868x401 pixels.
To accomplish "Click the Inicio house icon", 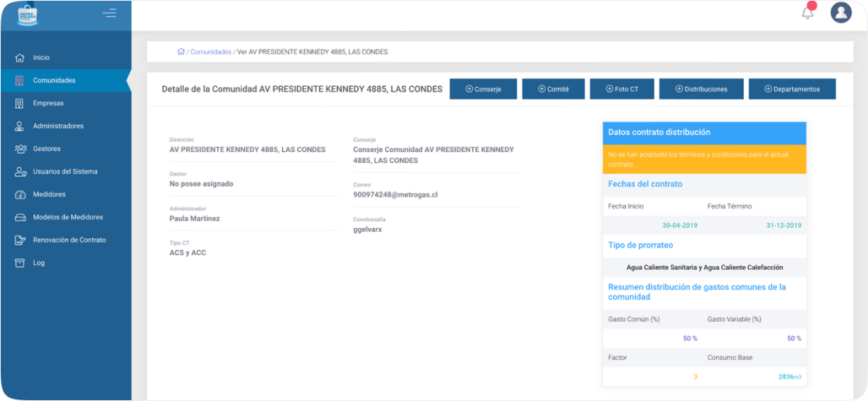I will coord(20,57).
